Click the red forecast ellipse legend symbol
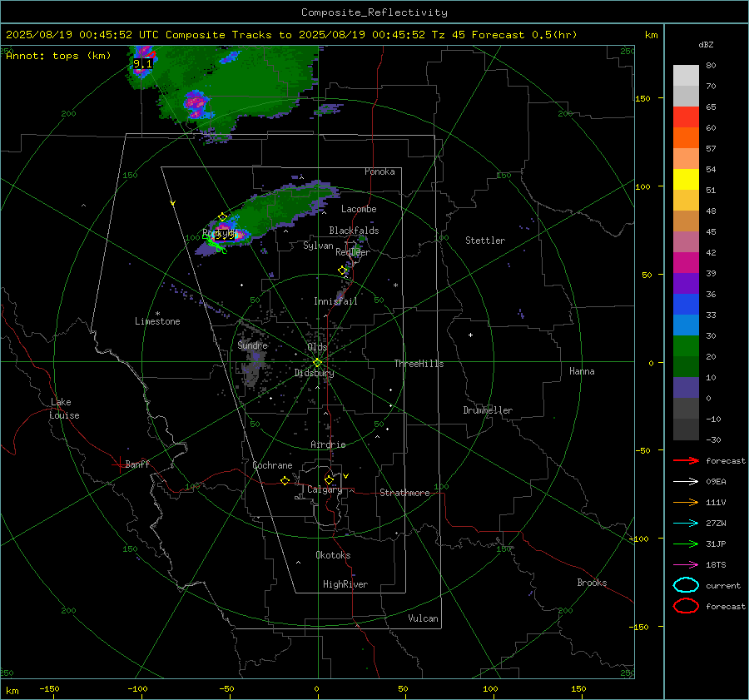 click(686, 606)
